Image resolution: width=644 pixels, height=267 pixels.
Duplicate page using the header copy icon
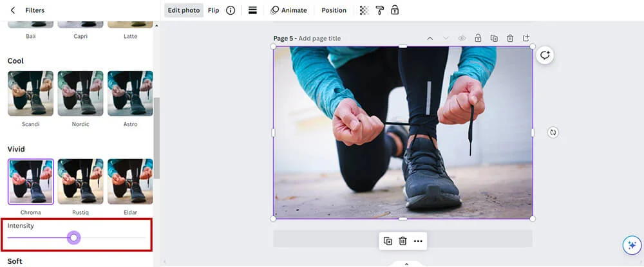[x=494, y=39]
